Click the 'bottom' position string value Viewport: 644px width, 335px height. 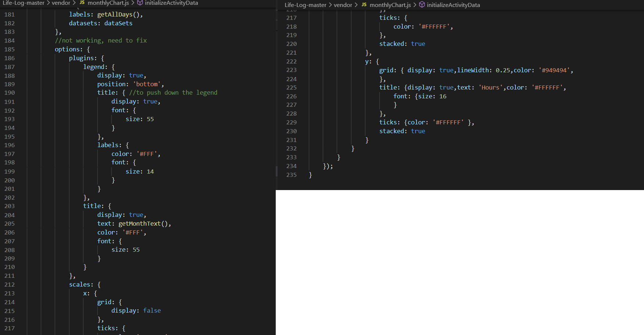pos(146,84)
